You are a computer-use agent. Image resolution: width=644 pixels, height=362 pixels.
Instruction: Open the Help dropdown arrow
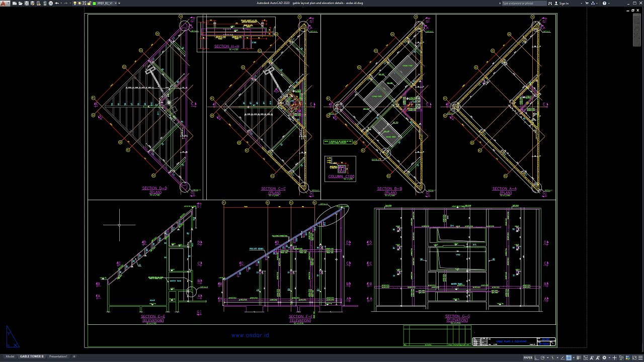click(609, 3)
